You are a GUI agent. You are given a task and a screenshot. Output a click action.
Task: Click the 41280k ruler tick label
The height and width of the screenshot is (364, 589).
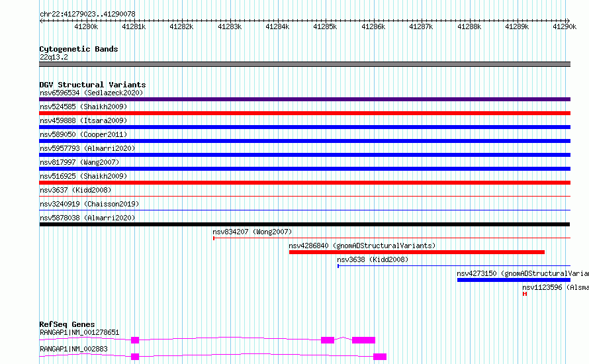click(x=86, y=26)
